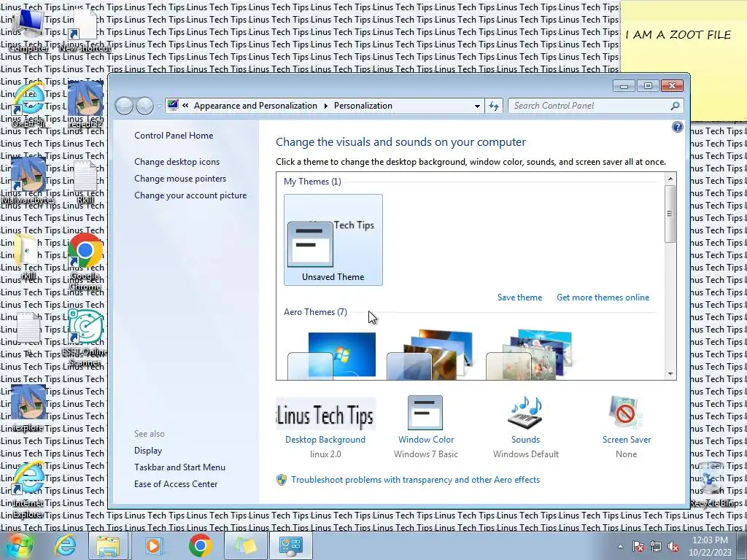Open ESET Online Scanner desktop icon
The width and height of the screenshot is (747, 560).
(x=85, y=337)
